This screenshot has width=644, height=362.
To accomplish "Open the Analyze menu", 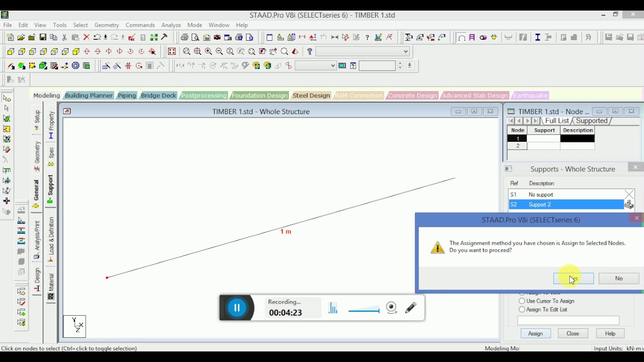I will click(171, 25).
